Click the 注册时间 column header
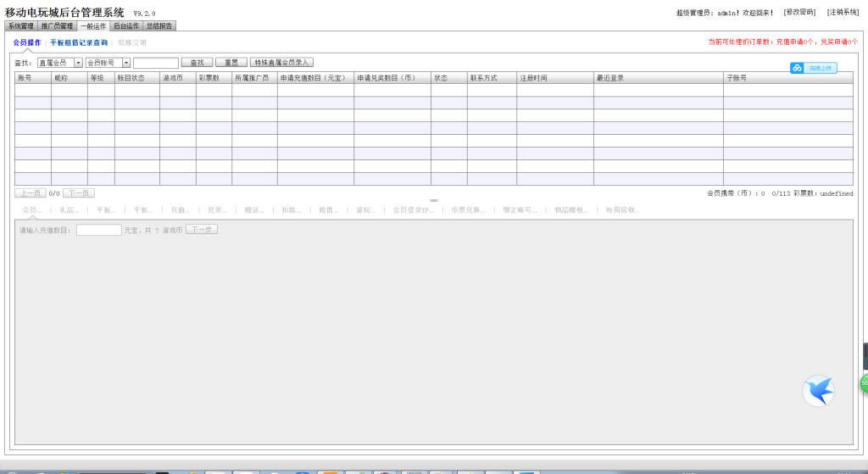The height and width of the screenshot is (474, 868). coord(534,78)
